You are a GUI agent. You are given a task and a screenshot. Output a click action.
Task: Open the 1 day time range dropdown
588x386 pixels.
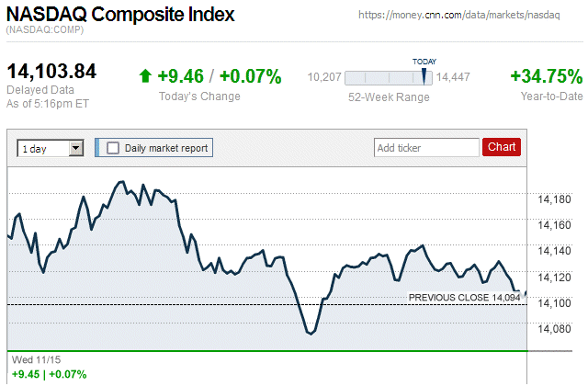(51, 147)
